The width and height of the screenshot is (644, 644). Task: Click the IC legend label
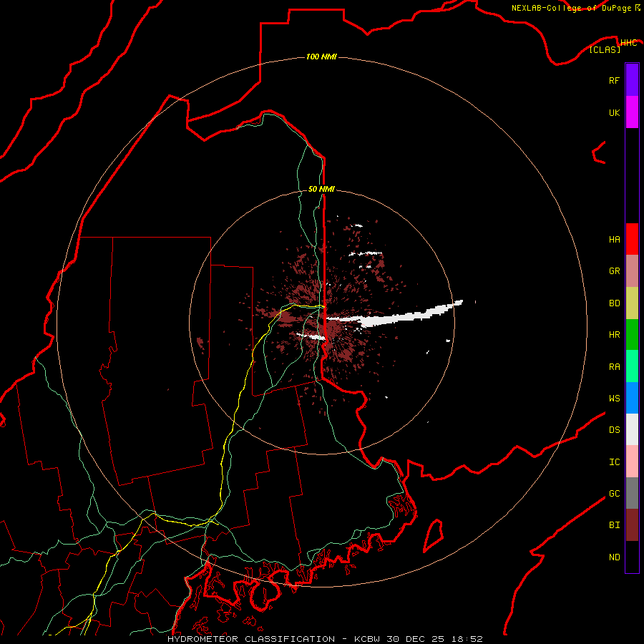614,462
